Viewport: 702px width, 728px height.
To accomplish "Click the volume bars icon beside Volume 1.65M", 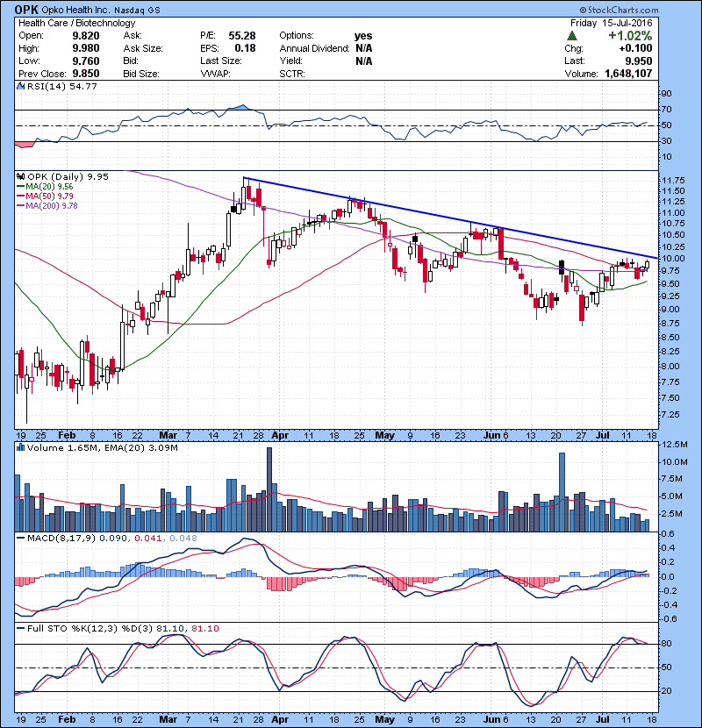I will (x=20, y=447).
